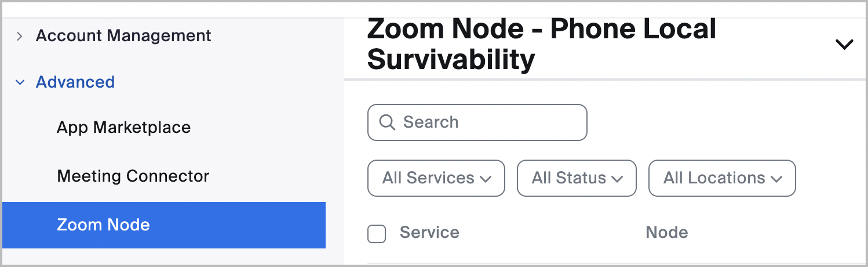This screenshot has height=267, width=868.
Task: Click the Zoom Node - Phone Local Survivability title
Action: point(541,44)
